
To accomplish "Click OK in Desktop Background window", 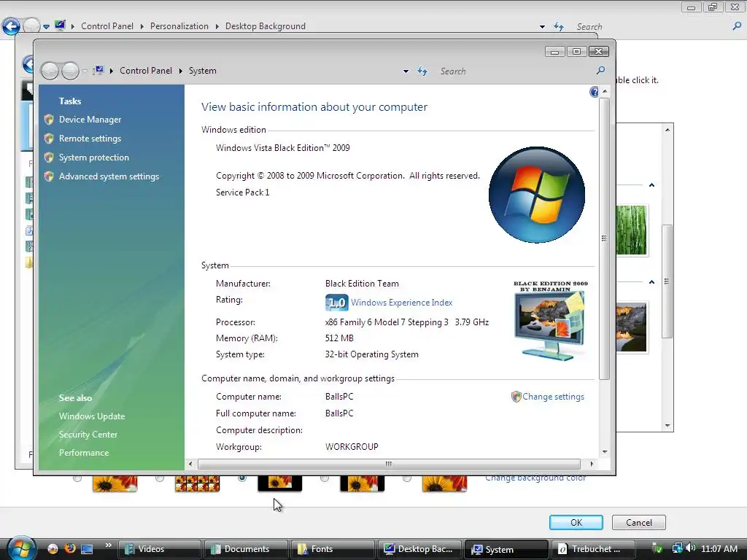I will tap(576, 522).
